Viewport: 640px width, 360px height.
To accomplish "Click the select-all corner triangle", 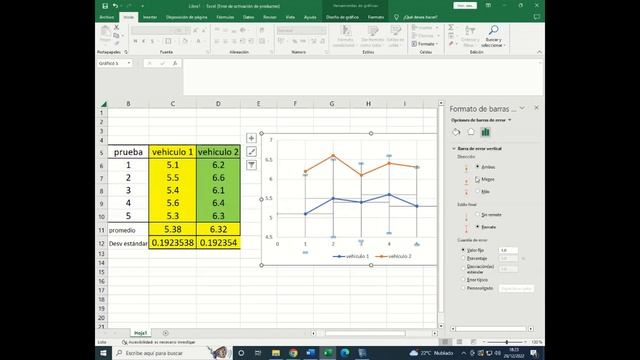I will click(x=104, y=104).
